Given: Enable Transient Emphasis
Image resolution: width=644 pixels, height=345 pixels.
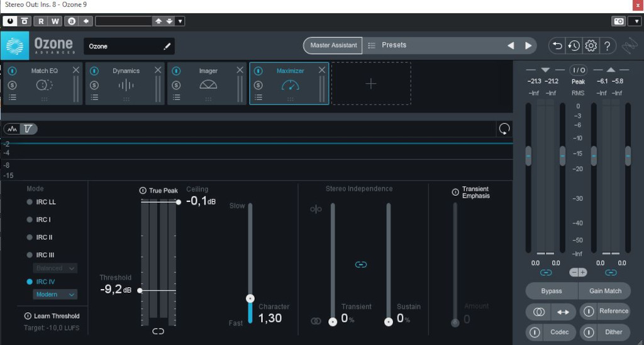Looking at the screenshot, I should pyautogui.click(x=455, y=192).
